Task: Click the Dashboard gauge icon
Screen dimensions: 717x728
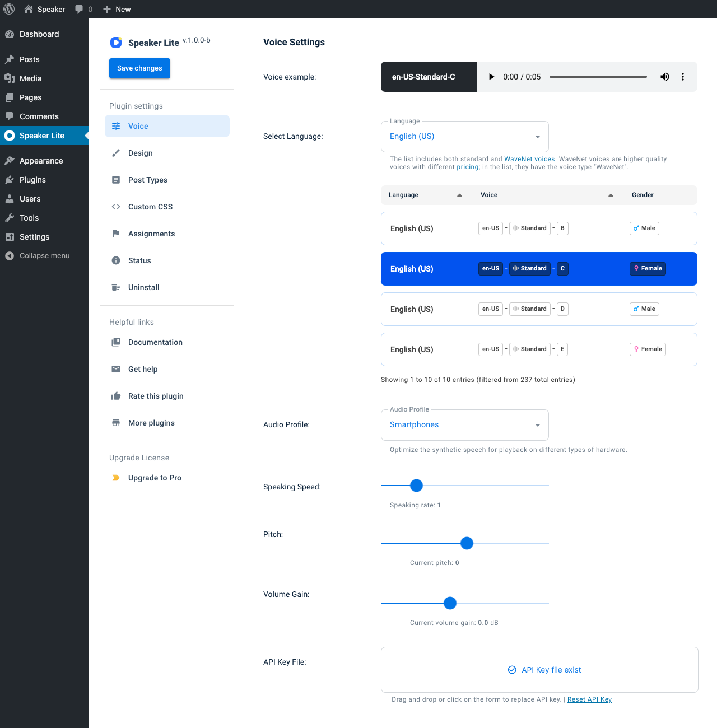Action: pyautogui.click(x=10, y=34)
